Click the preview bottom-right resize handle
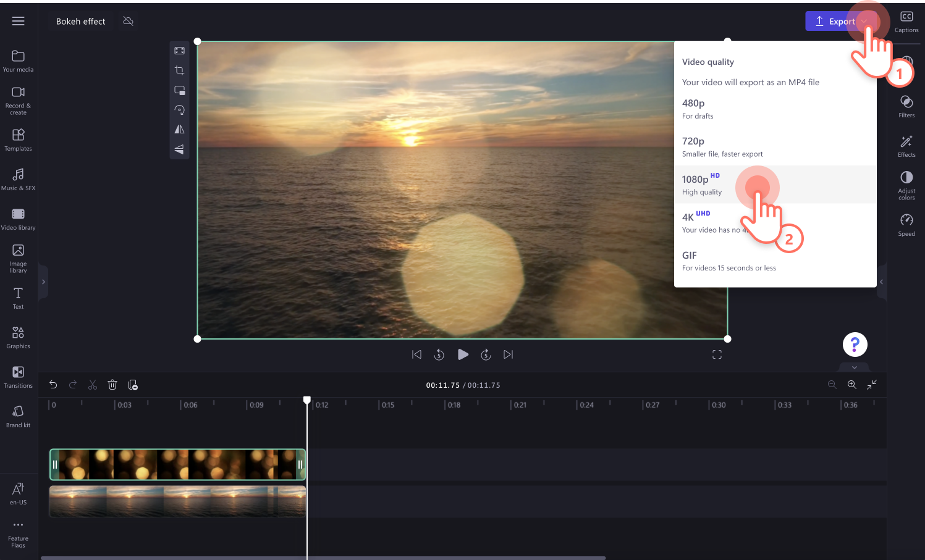Screen dimensions: 925x560 coord(727,339)
